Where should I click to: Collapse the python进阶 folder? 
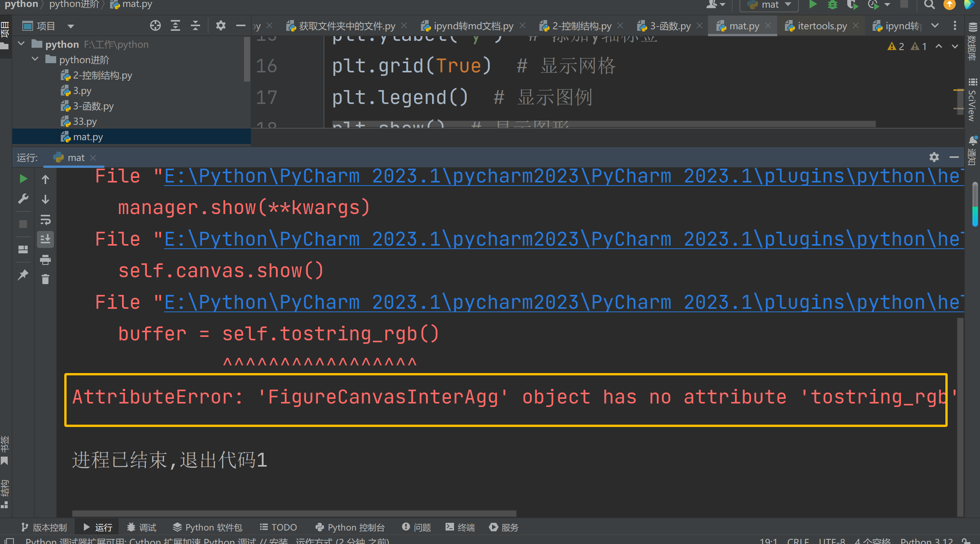click(x=35, y=59)
